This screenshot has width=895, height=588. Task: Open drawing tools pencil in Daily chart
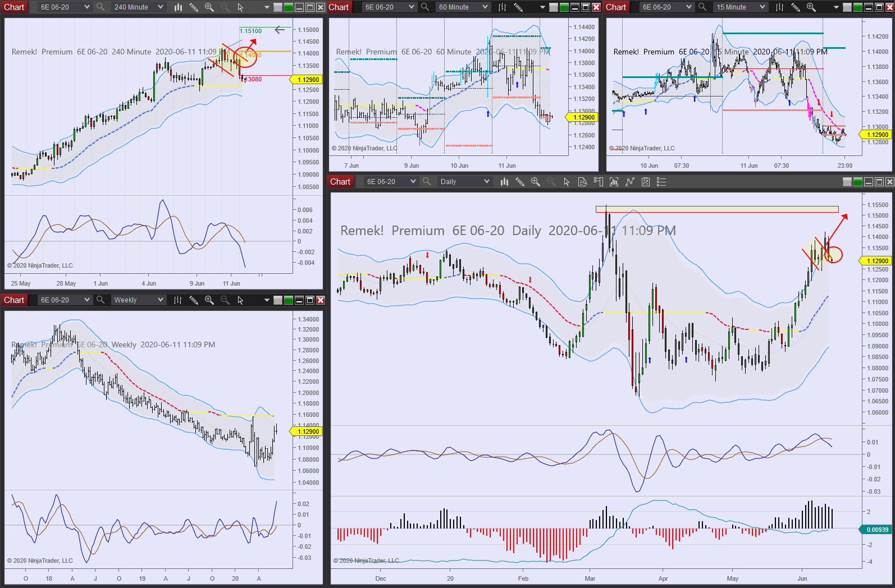[x=520, y=181]
